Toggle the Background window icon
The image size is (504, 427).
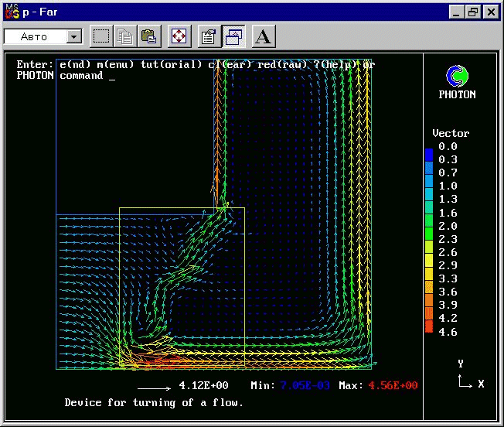tap(233, 36)
